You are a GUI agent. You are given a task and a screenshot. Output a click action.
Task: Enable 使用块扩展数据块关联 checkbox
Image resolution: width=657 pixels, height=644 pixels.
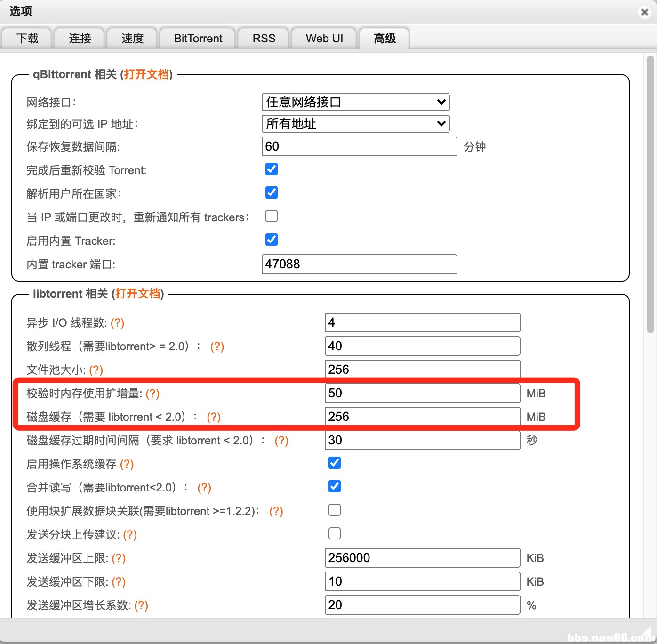click(335, 510)
